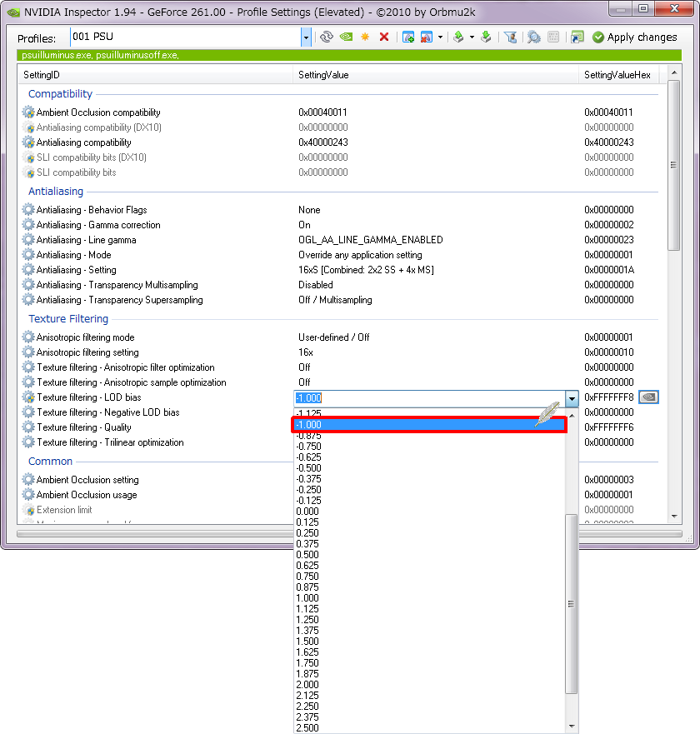
Task: Click gear icon of Antialiasing - Gamma correction
Action: pos(28,225)
